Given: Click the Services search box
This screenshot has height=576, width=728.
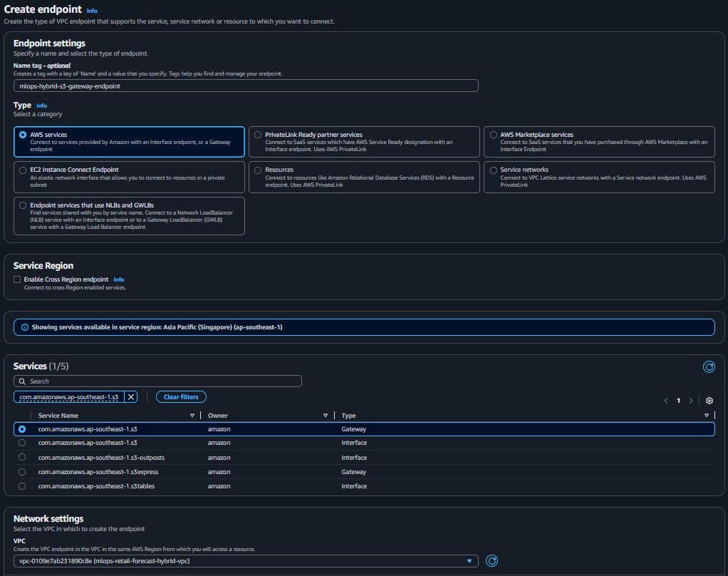Looking at the screenshot, I should pos(158,381).
